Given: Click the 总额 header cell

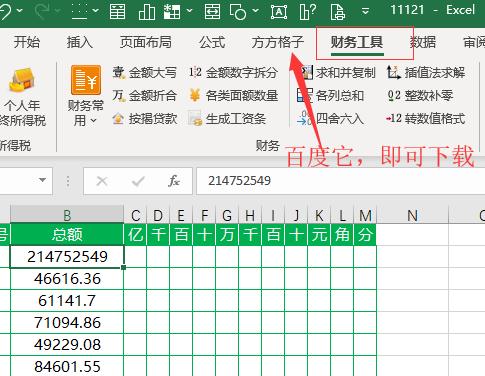Looking at the screenshot, I should click(67, 234).
